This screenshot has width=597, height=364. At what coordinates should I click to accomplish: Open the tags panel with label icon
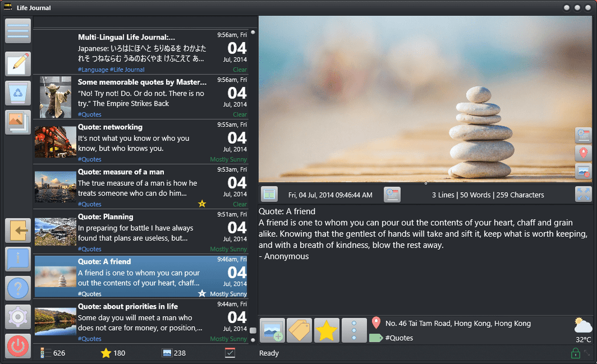[x=299, y=330]
